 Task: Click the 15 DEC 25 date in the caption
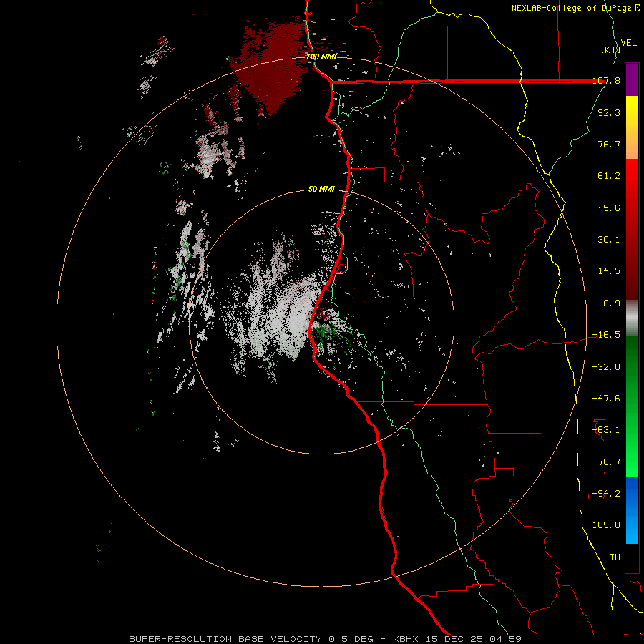click(456, 639)
